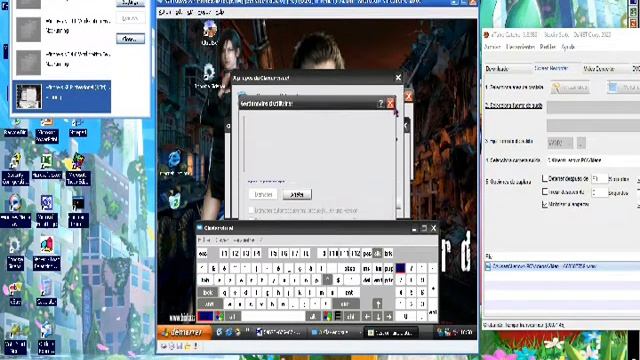Click the folder status icon at the VM window bottom
The height and width of the screenshot is (360, 640).
pyautogui.click(x=187, y=346)
